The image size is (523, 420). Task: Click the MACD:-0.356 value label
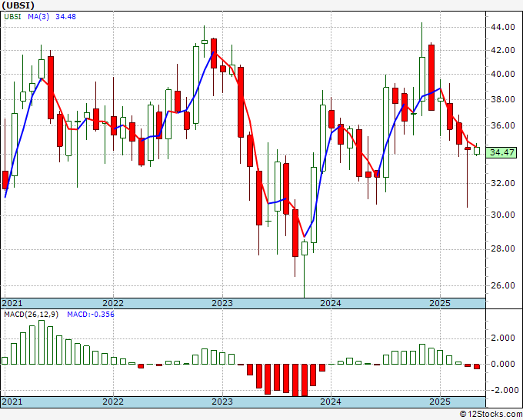(x=91, y=315)
